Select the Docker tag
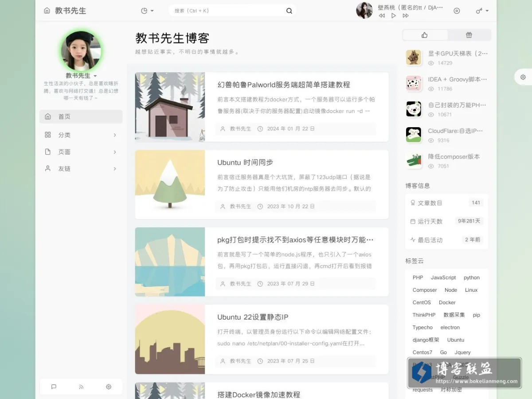 (x=447, y=302)
